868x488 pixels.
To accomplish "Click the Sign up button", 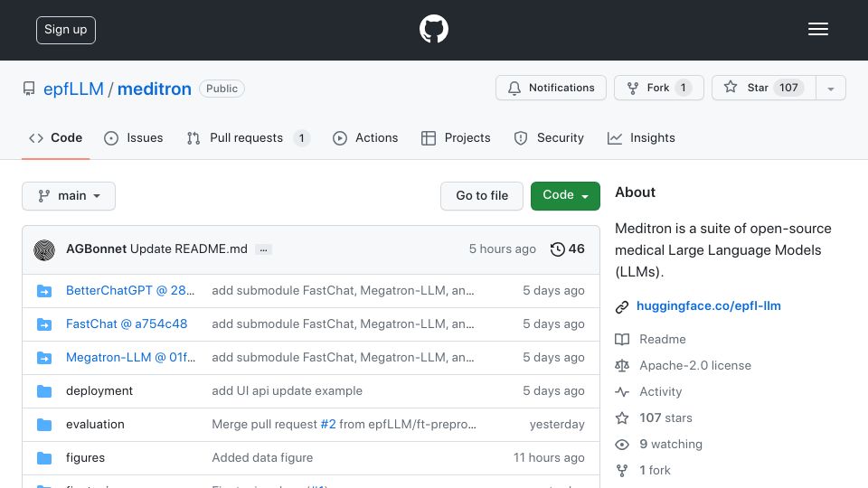I will coord(66,30).
